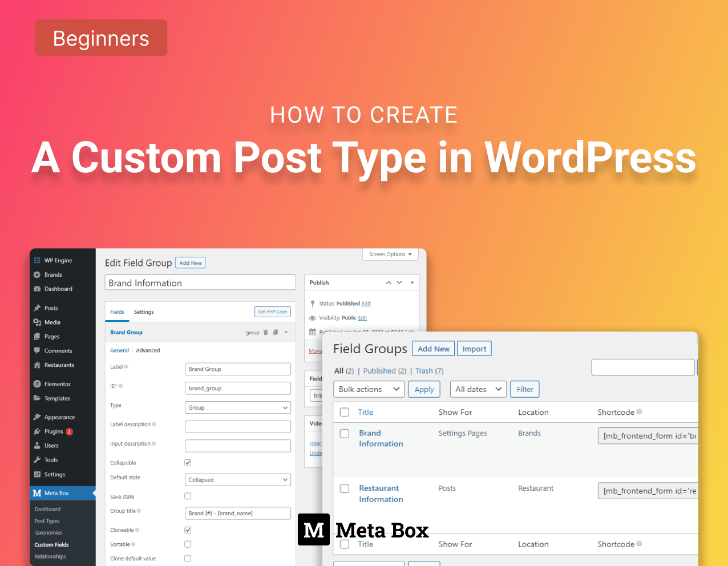The height and width of the screenshot is (566, 728).
Task: Open the Type dropdown set to Group
Action: 238,407
